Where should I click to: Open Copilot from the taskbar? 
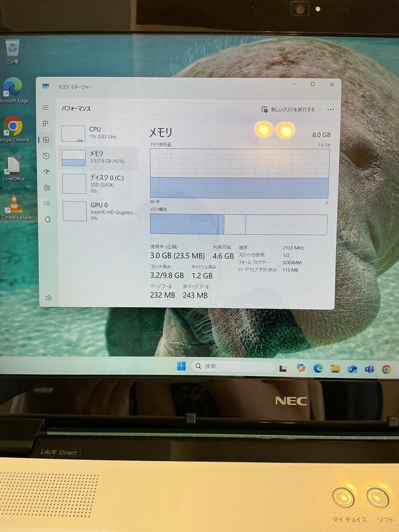pyautogui.click(x=300, y=368)
